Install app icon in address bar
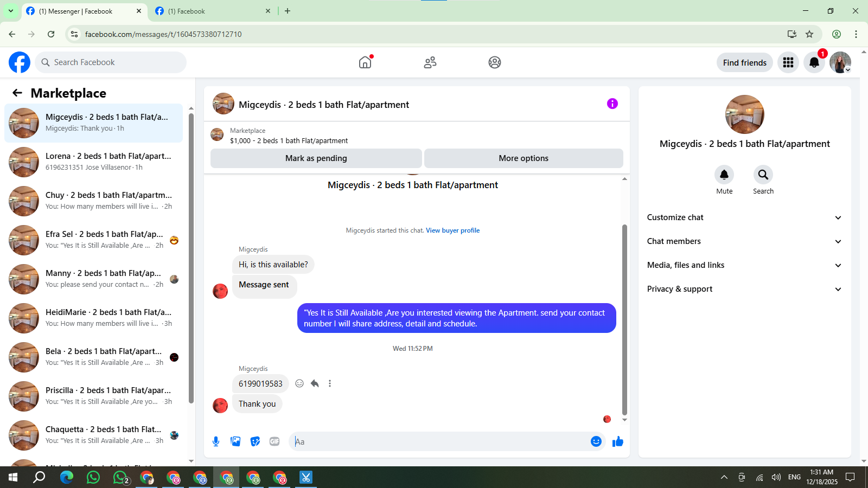This screenshot has width=868, height=488. point(792,34)
